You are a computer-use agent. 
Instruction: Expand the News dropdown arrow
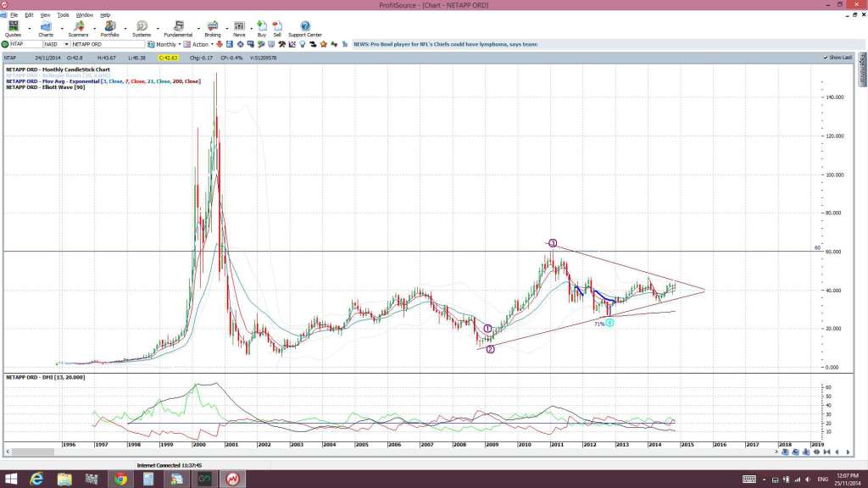point(251,28)
